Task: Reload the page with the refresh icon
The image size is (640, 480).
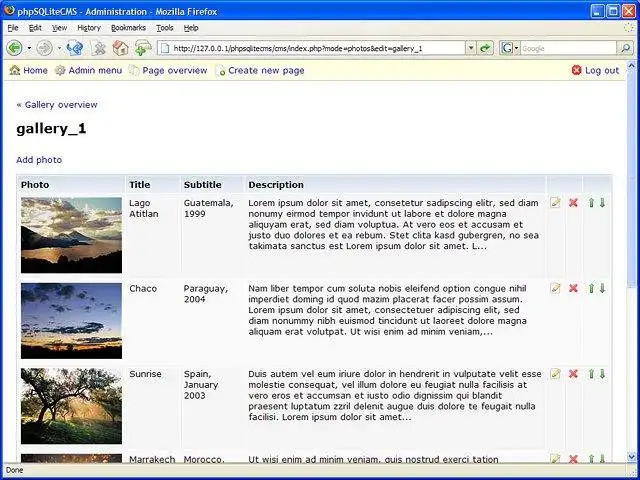Action: 76,48
